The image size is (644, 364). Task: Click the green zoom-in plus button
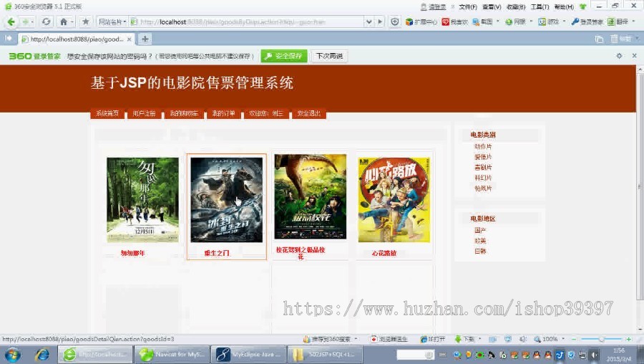[x=628, y=339]
